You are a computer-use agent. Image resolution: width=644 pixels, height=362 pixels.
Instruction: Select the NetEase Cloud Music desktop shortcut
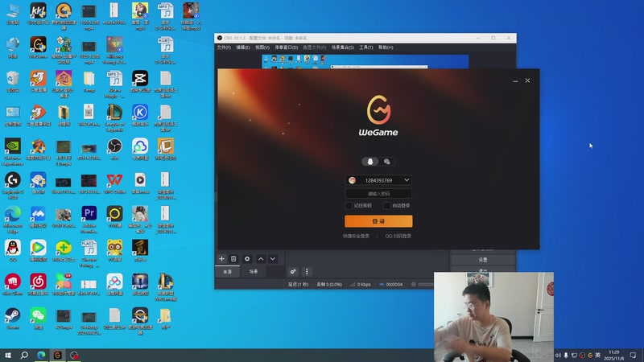click(x=38, y=285)
